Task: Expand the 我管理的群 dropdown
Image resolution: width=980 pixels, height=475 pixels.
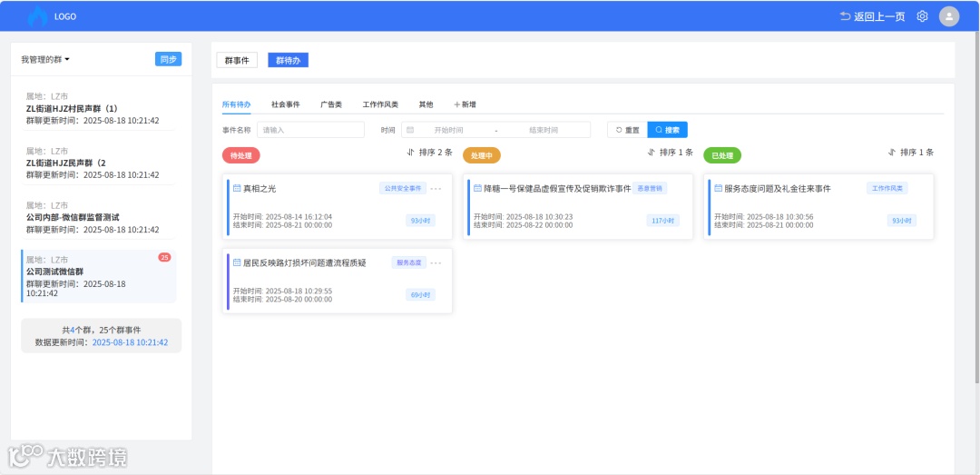Action: click(x=45, y=59)
